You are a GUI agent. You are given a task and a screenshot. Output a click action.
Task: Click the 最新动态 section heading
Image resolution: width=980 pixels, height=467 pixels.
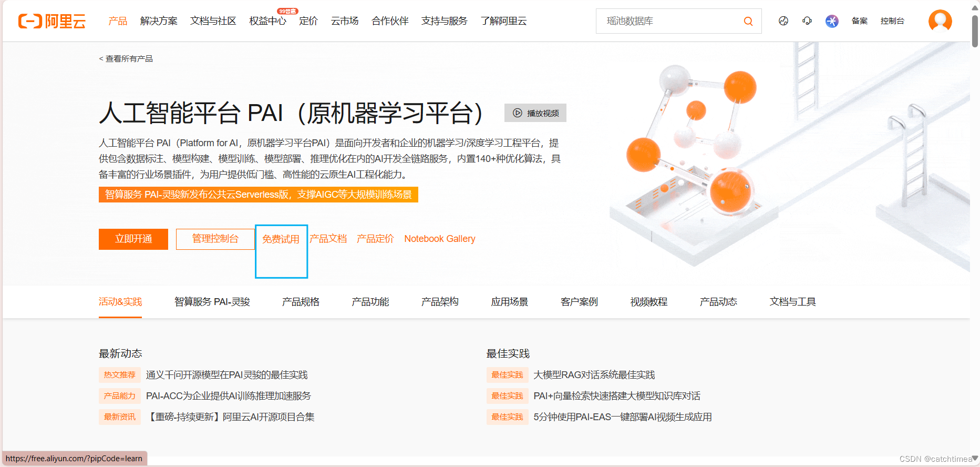tap(120, 353)
